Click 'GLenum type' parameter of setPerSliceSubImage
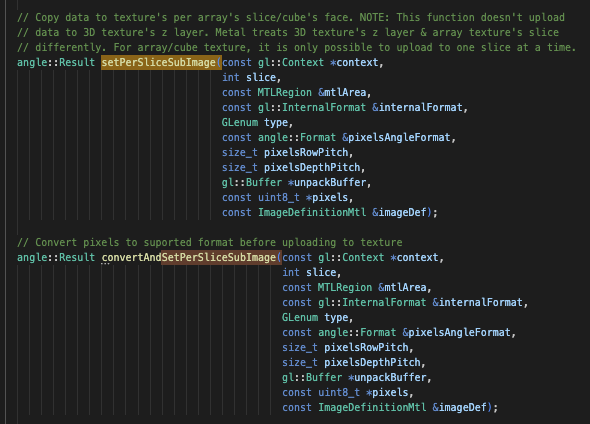The image size is (590, 424). pos(255,123)
